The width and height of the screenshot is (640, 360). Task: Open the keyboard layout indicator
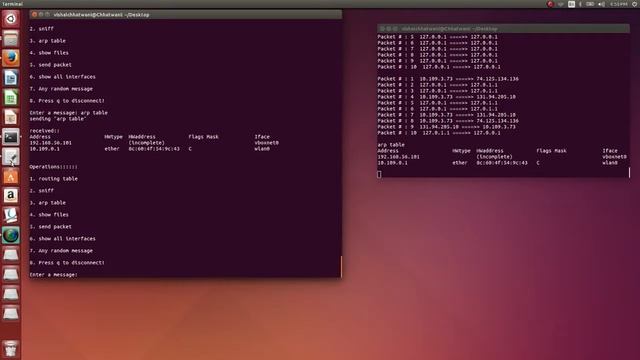click(x=571, y=4)
